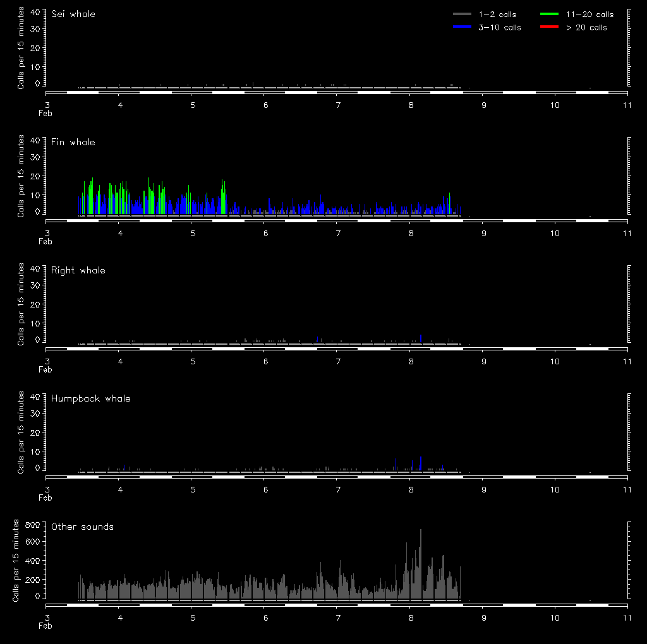Click day 9 on the Fin whale time axis
647x644 pixels.
pos(483,233)
